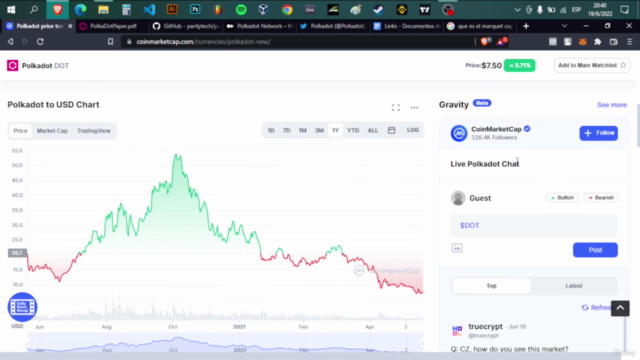Close the Polkadot price browser tab
This screenshot has width=640, height=360.
[x=70, y=26]
